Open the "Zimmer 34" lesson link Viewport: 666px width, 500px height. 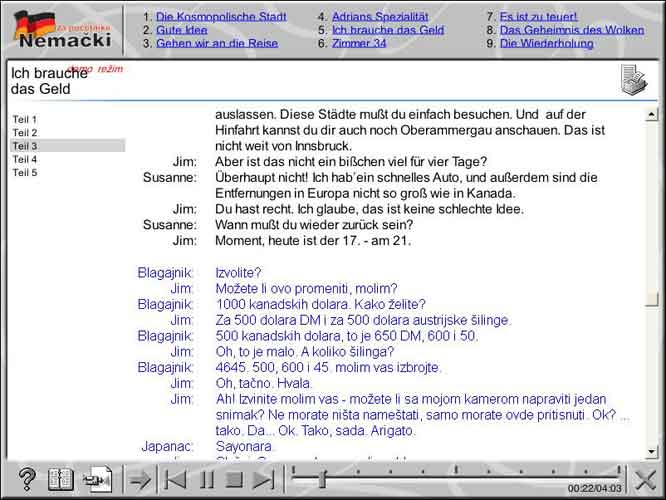[x=358, y=43]
